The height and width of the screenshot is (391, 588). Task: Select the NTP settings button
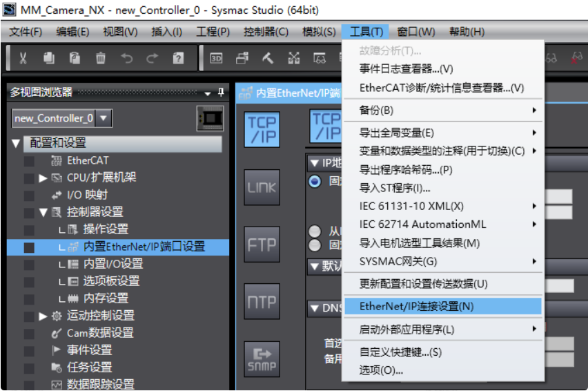[x=262, y=301]
